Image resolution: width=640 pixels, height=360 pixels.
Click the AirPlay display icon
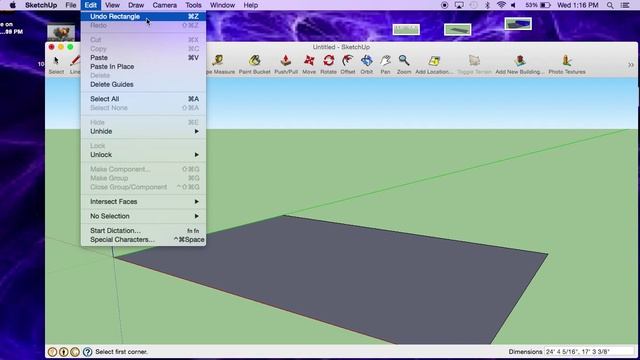[459, 5]
